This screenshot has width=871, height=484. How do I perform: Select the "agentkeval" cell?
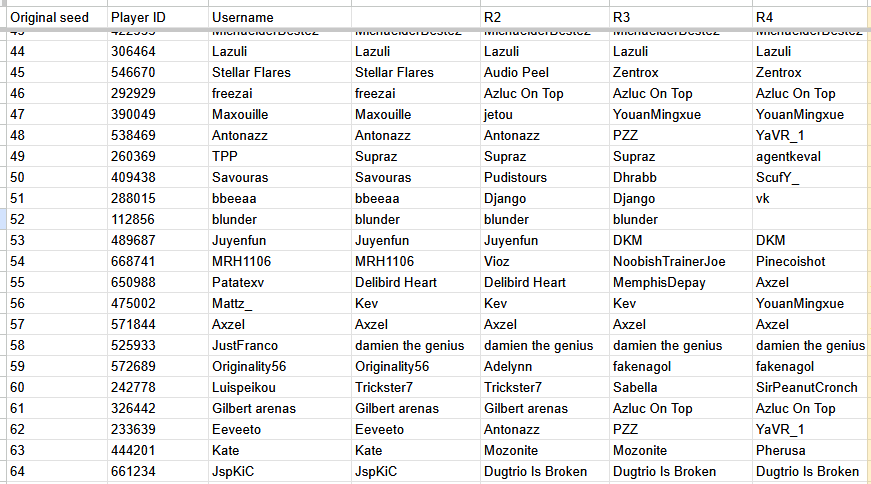click(x=792, y=156)
